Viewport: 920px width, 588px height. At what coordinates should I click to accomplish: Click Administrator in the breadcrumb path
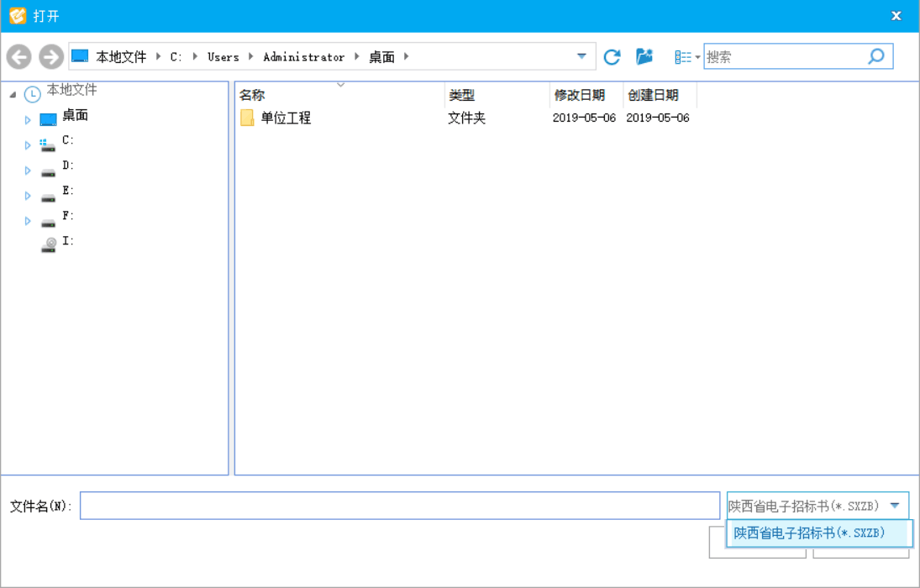pyautogui.click(x=303, y=56)
